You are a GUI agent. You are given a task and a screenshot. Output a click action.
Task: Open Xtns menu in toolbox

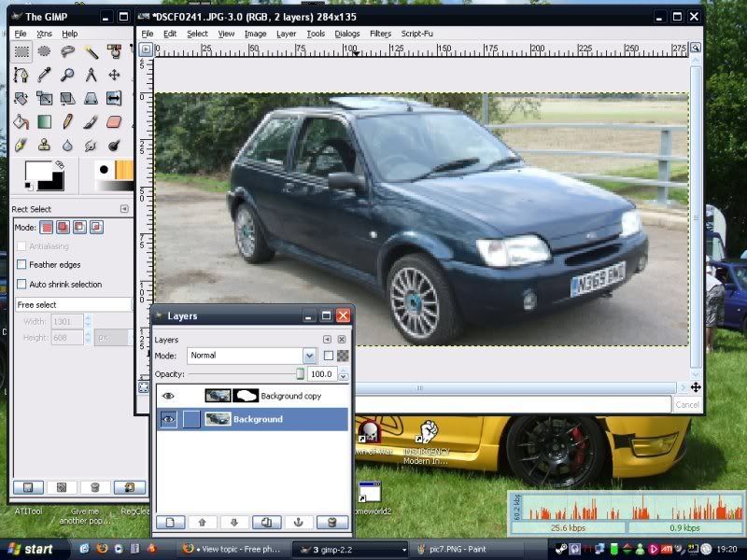44,34
